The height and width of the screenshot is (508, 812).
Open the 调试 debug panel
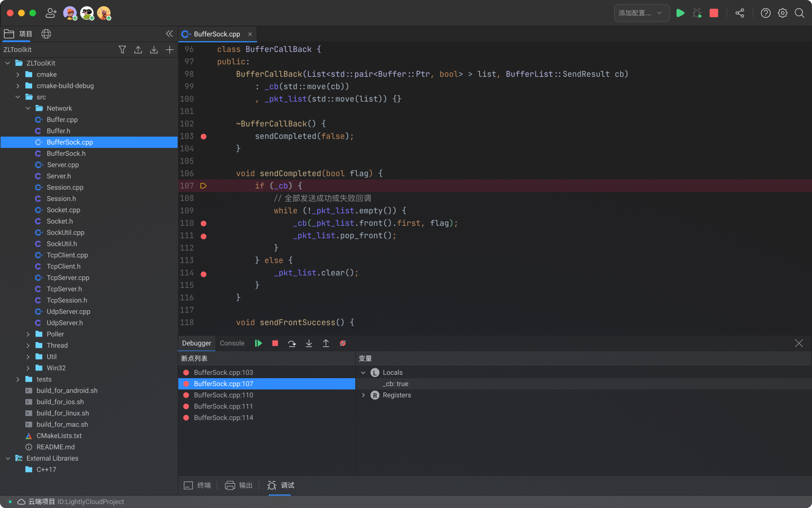point(281,485)
